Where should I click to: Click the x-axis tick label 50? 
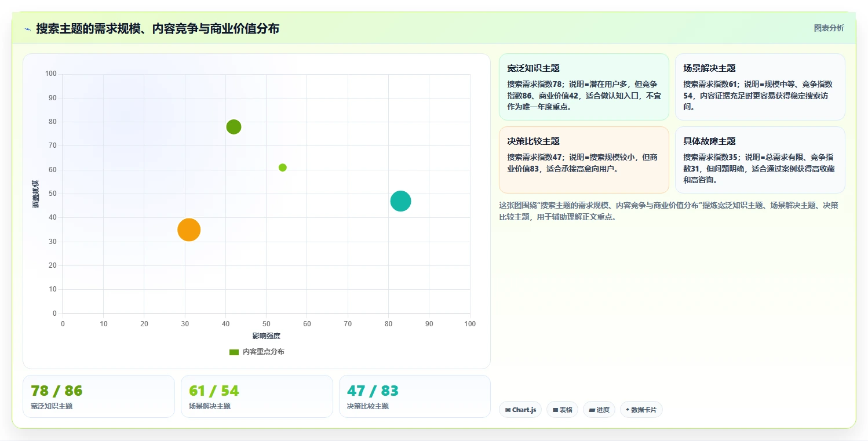(266, 324)
